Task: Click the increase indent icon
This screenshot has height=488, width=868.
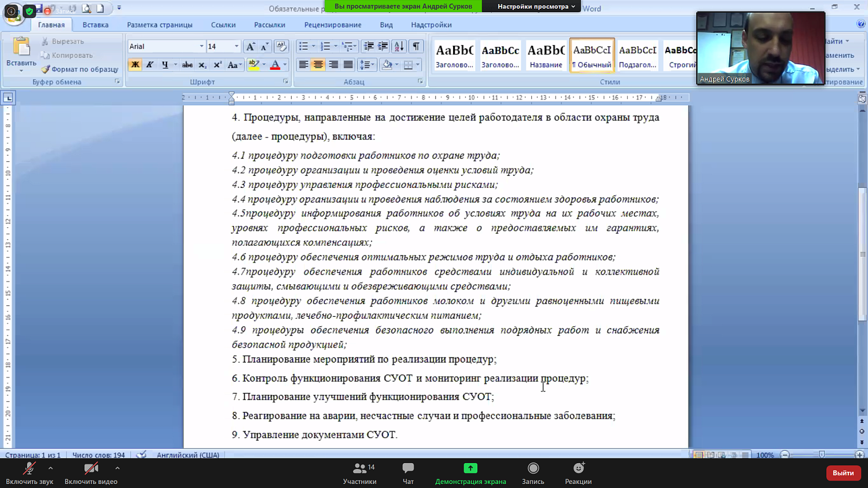Action: click(382, 46)
